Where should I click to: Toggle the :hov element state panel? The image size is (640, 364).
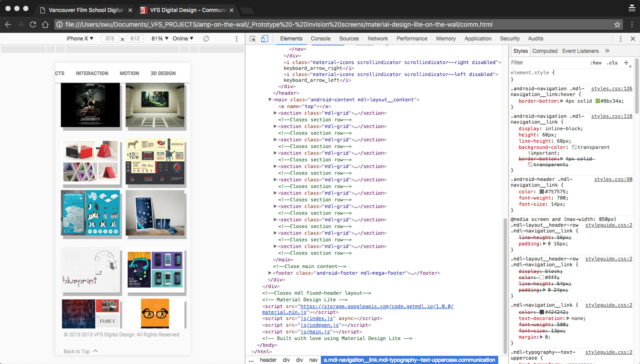pyautogui.click(x=596, y=63)
